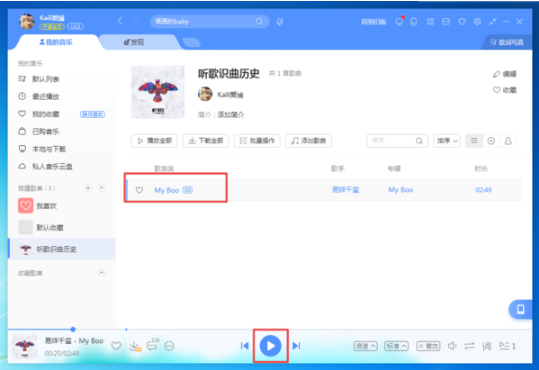Skip to the next track

tap(296, 346)
